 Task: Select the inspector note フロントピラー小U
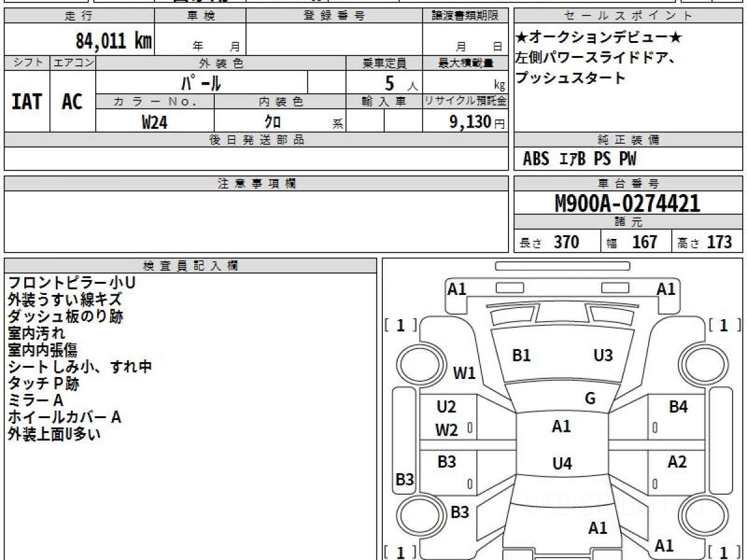pyautogui.click(x=72, y=283)
